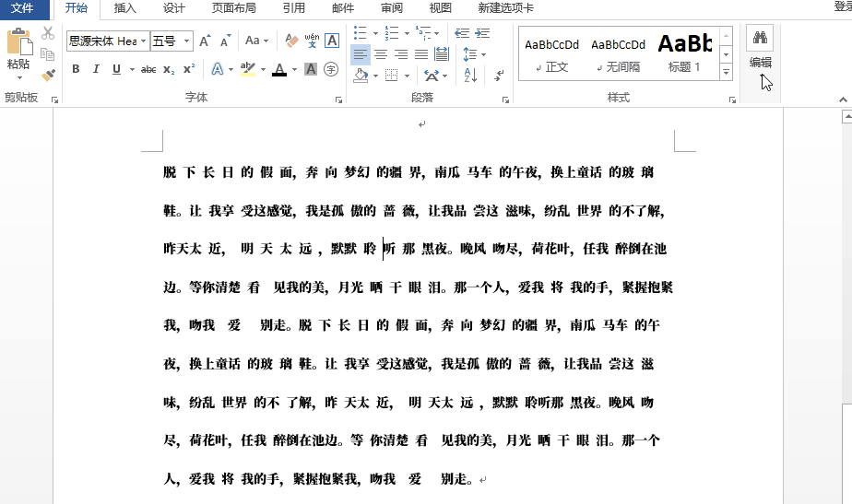Apply the 标题 1 style
Viewport: 852px width, 504px height.
(684, 53)
